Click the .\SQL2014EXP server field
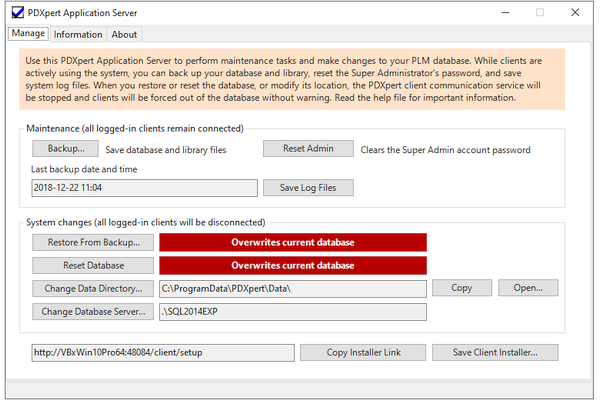This screenshot has height=400, width=600. (x=293, y=312)
